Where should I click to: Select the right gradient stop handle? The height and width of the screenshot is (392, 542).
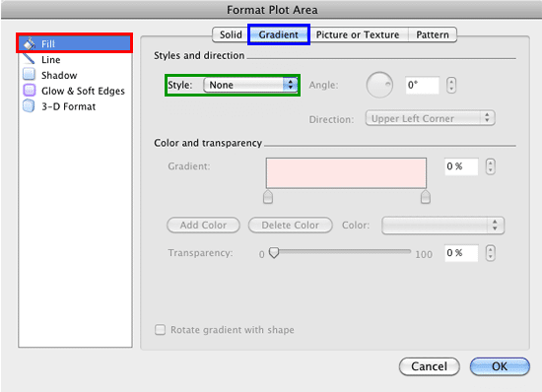point(425,197)
